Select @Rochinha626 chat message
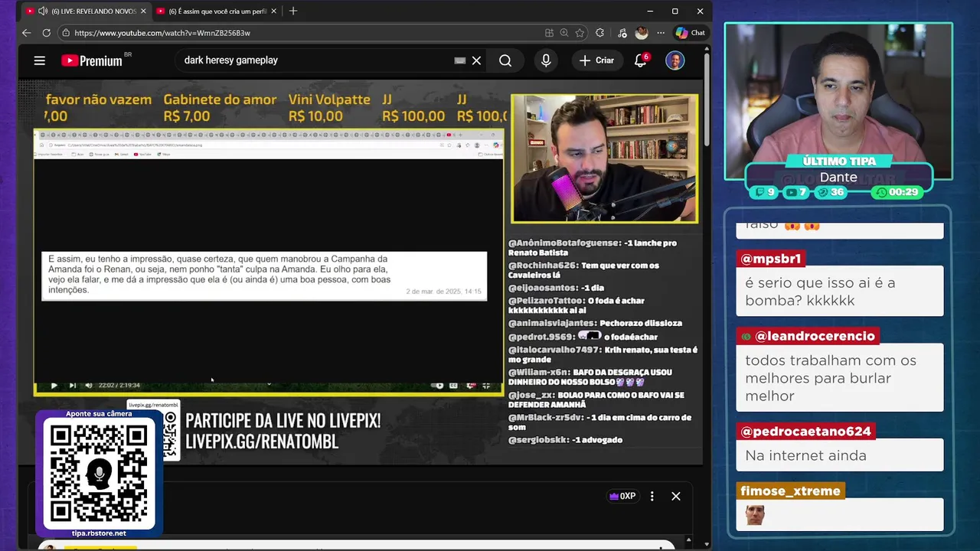The height and width of the screenshot is (551, 980). pyautogui.click(x=583, y=270)
